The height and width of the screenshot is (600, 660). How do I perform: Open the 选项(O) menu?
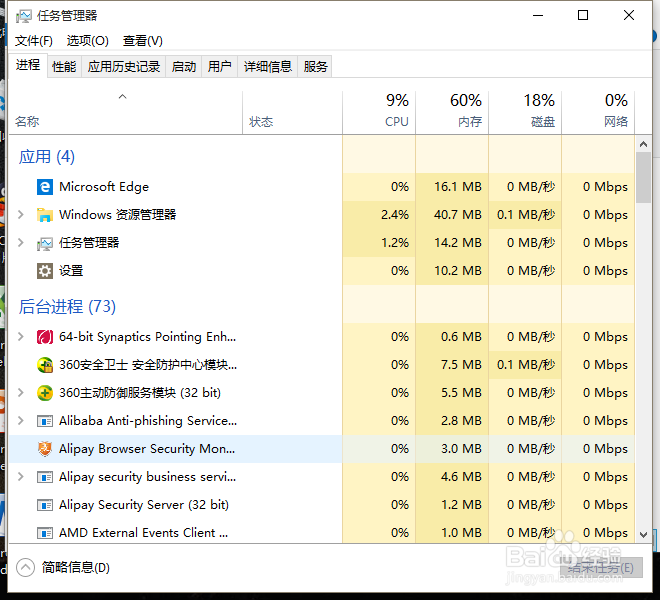88,41
